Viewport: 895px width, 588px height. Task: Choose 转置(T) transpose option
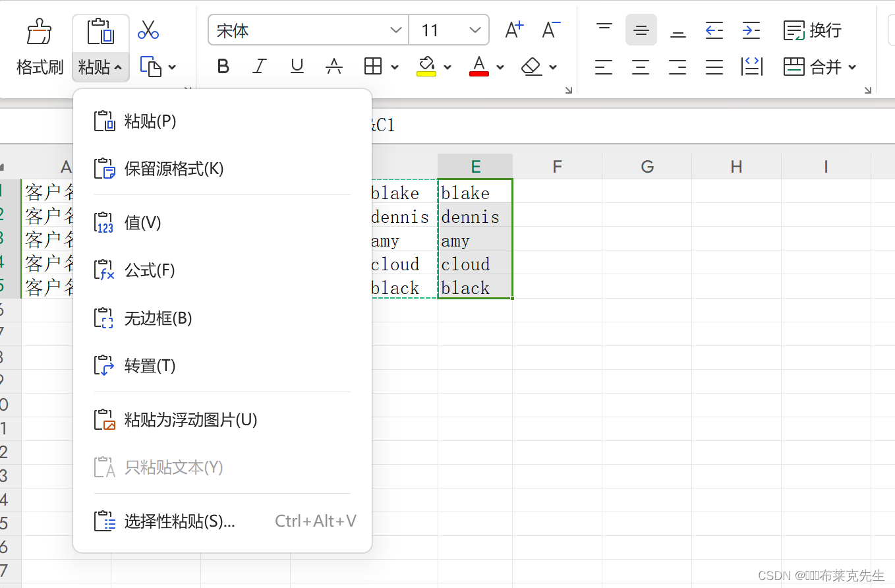(222, 366)
